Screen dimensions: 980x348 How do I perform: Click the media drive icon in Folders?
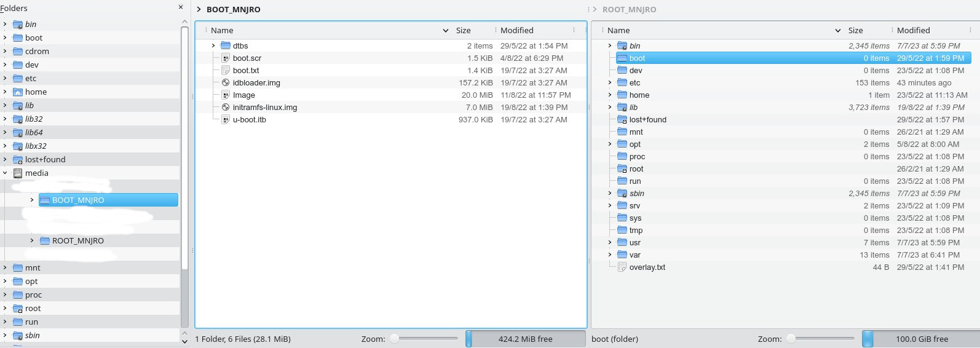coord(18,173)
